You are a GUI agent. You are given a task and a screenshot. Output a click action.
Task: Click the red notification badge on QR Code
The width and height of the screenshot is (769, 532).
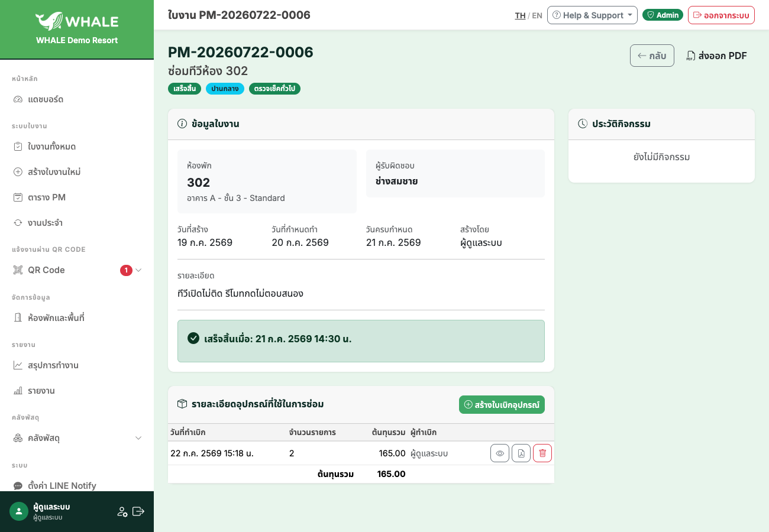point(126,270)
